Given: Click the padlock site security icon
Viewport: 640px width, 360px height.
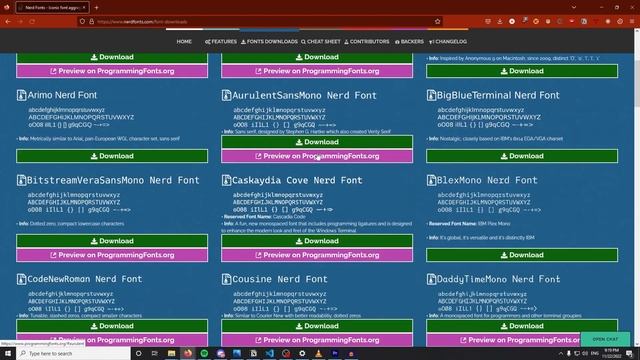Looking at the screenshot, I should coord(91,21).
